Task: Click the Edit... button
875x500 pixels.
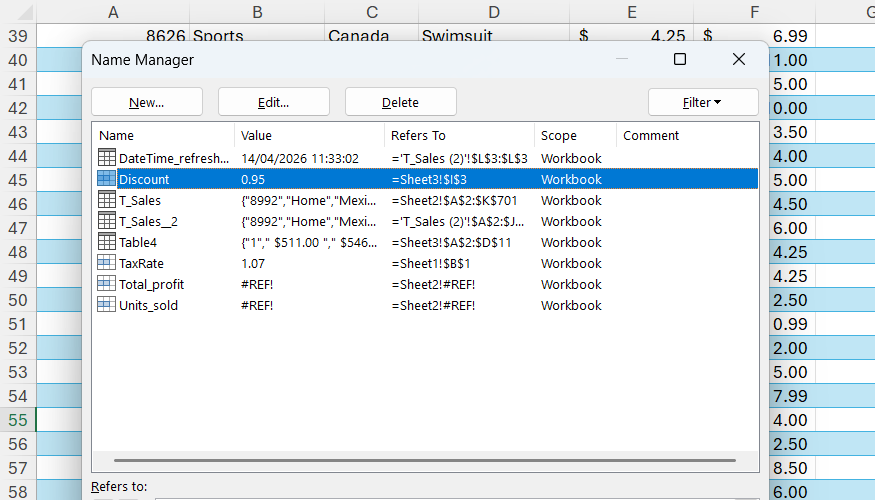Action: tap(273, 102)
